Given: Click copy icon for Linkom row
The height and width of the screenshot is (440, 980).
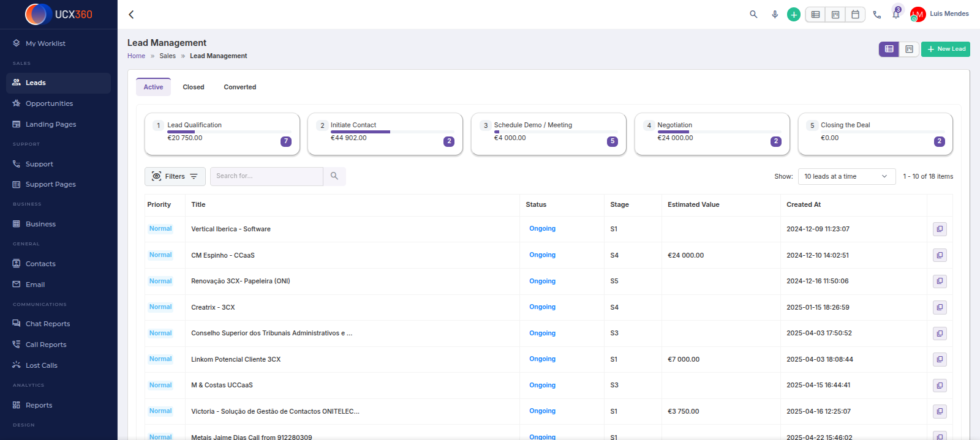Looking at the screenshot, I should click(x=940, y=359).
